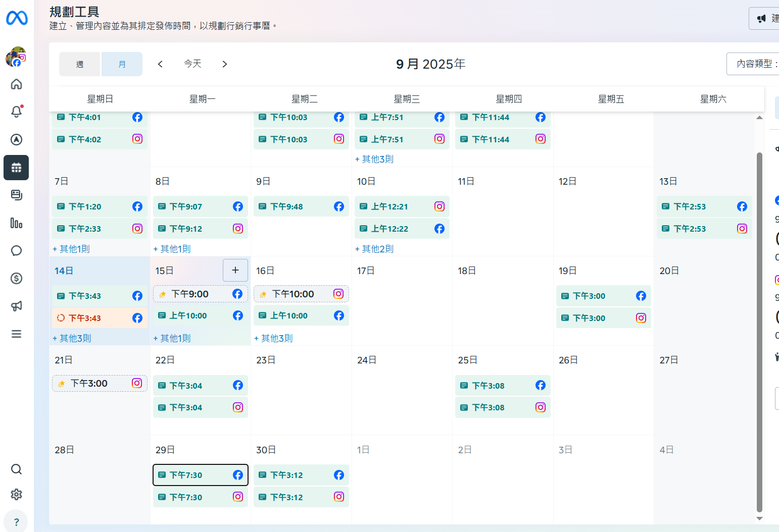
Task: Switch calendar to 月 (month) view
Action: (x=122, y=64)
